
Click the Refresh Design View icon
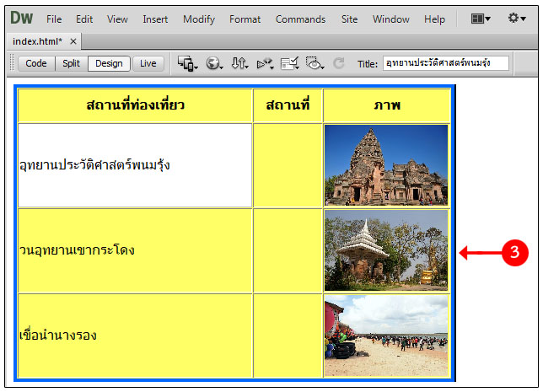click(339, 63)
